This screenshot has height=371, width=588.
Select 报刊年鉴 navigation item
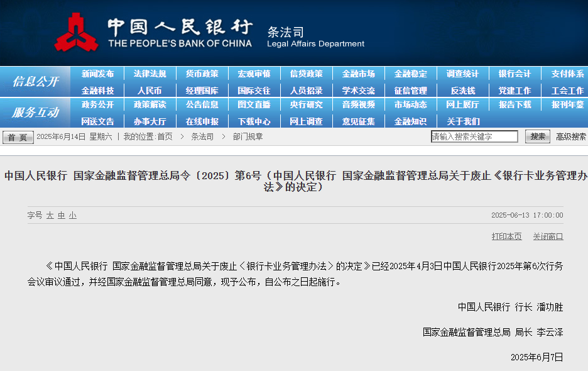point(567,105)
